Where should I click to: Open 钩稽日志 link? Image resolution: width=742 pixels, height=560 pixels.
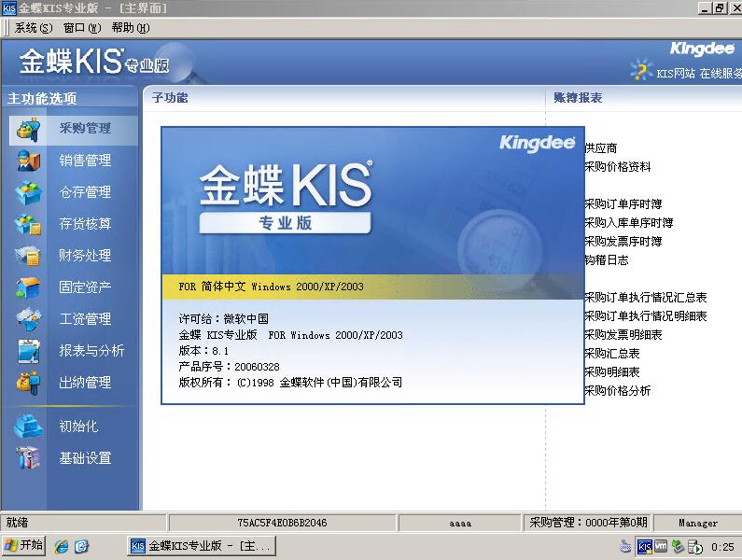pos(607,259)
